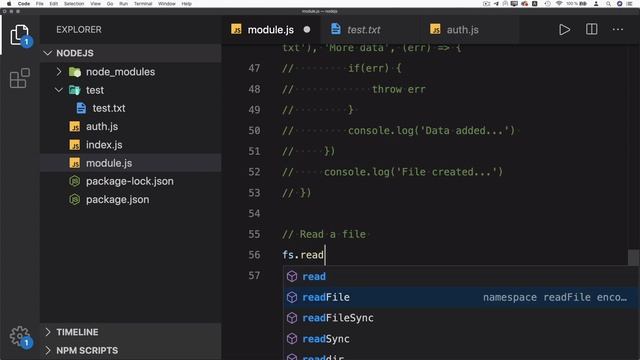Open package-lock.json in the explorer

pyautogui.click(x=130, y=181)
